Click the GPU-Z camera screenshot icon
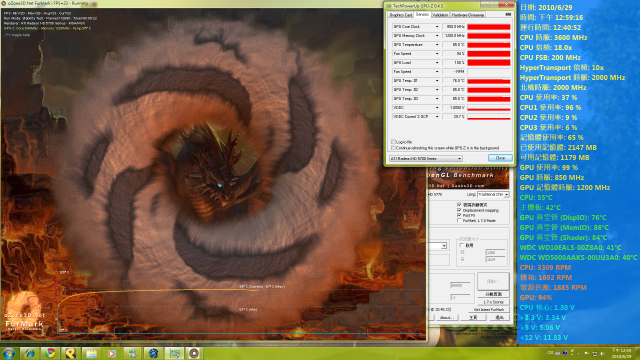 pos(508,14)
